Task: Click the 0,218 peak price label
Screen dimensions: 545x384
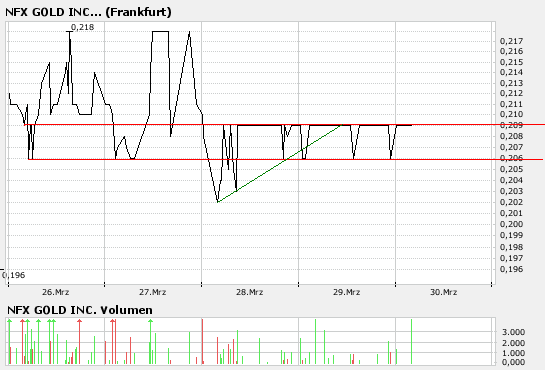Action: point(82,27)
